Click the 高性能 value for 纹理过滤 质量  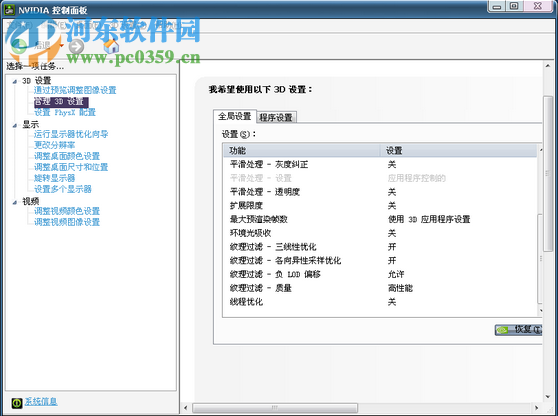click(x=400, y=288)
